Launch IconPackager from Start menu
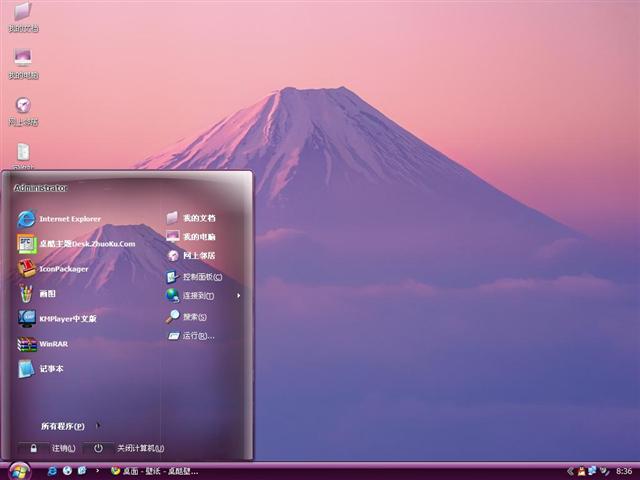640x480 pixels. click(53, 269)
